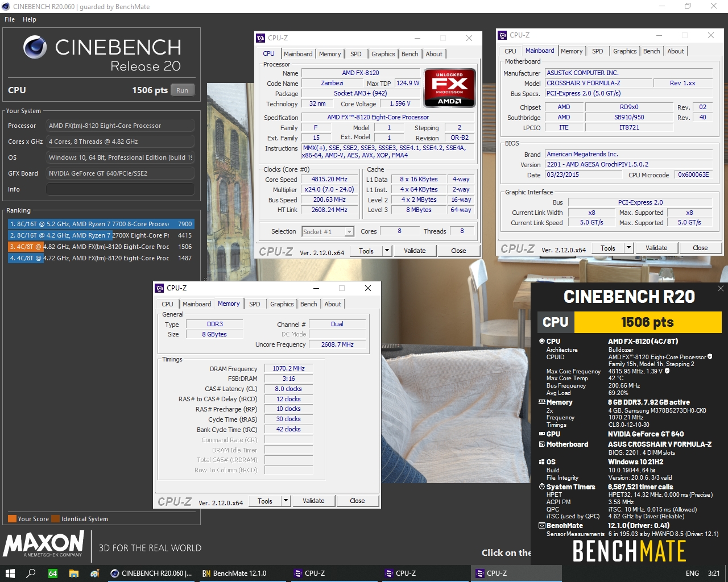Open About tab in the Mainboard CPU-Z window
This screenshot has width=728, height=582.
click(x=676, y=51)
